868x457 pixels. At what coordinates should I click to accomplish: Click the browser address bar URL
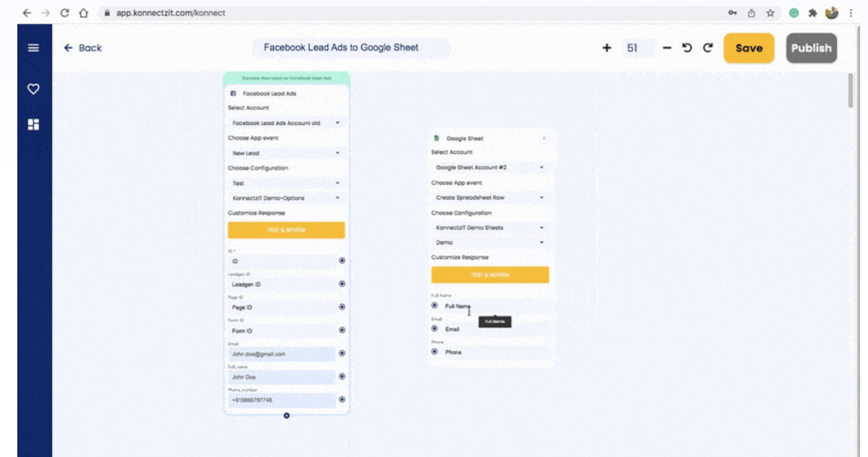(170, 13)
